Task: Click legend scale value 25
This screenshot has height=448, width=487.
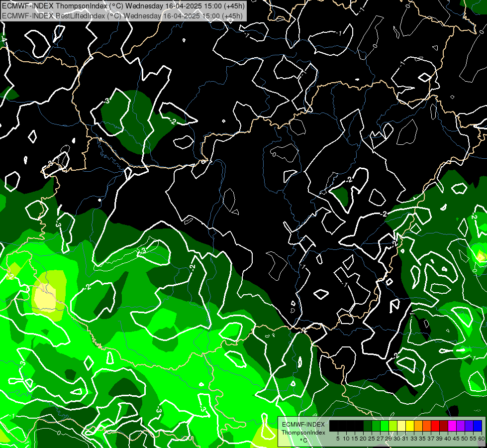Action: [372, 439]
